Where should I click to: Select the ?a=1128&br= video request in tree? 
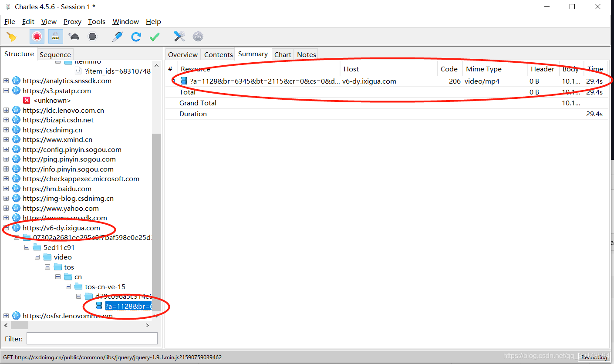[x=128, y=306]
